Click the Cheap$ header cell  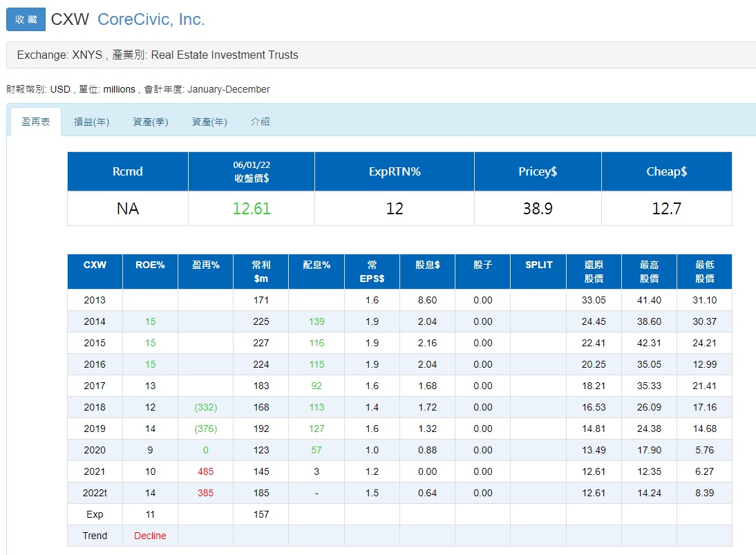coord(666,171)
